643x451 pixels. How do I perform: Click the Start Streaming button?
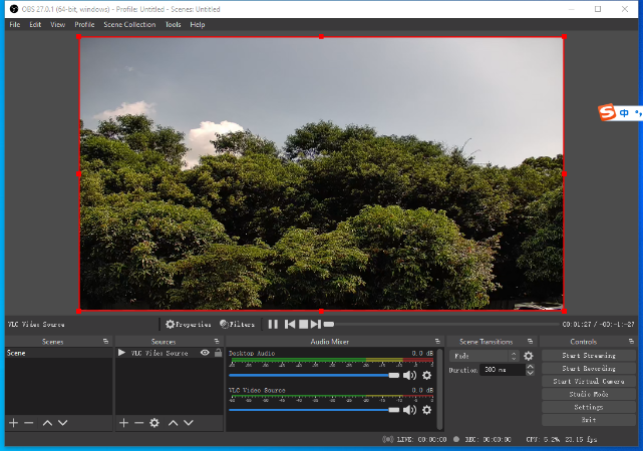(x=588, y=355)
